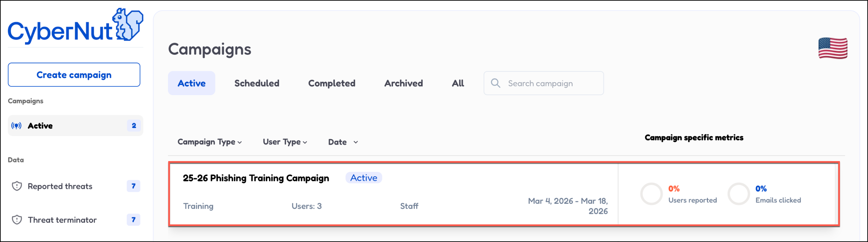The image size is (868, 242).
Task: Click the Reported threats shield icon
Action: (x=17, y=186)
